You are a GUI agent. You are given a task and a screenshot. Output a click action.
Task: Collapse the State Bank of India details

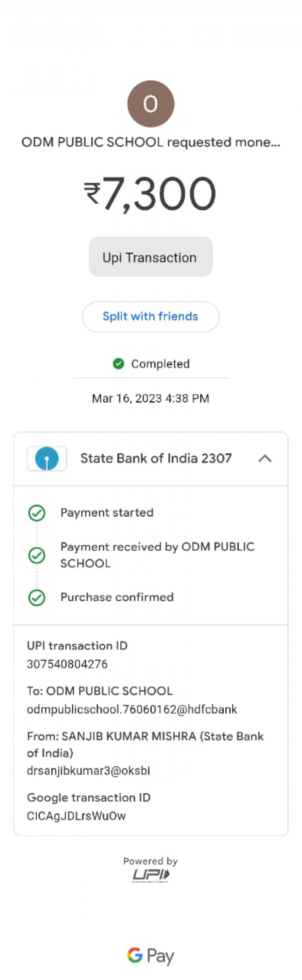pos(265,459)
